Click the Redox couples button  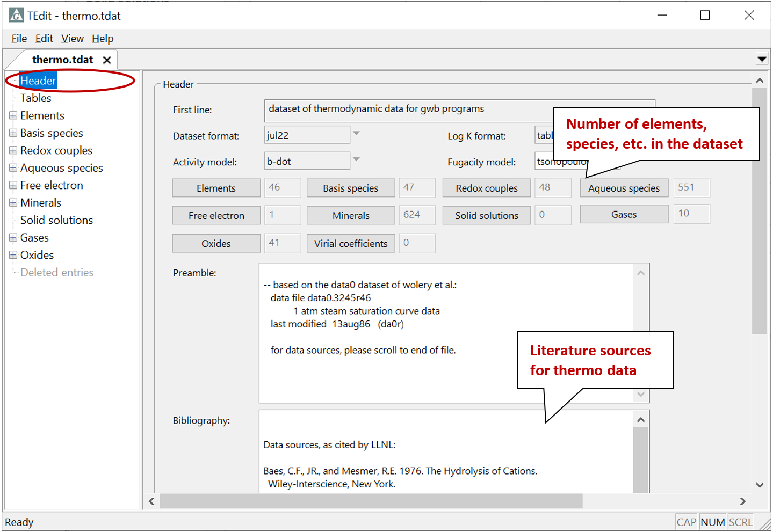click(487, 188)
